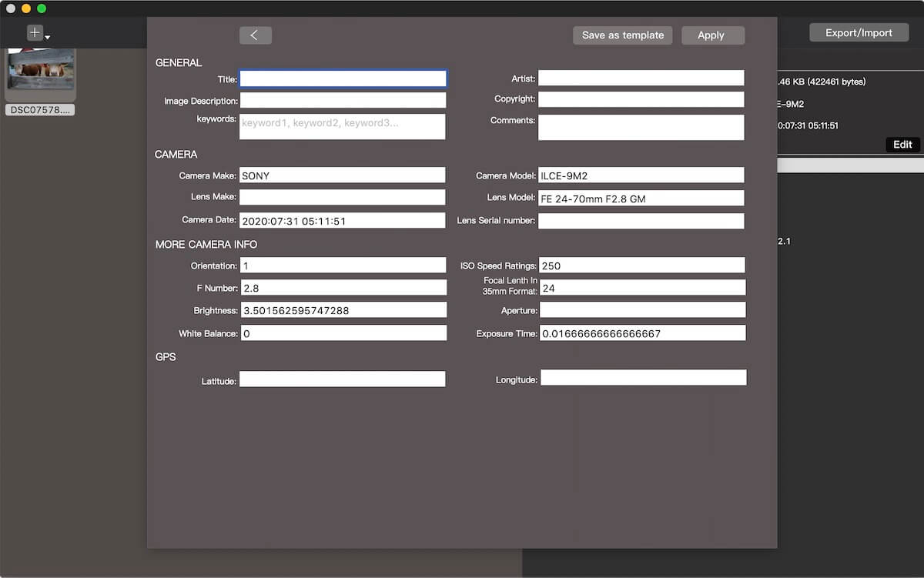The width and height of the screenshot is (924, 578).
Task: Click the F Number field 2.8
Action: [x=343, y=288]
